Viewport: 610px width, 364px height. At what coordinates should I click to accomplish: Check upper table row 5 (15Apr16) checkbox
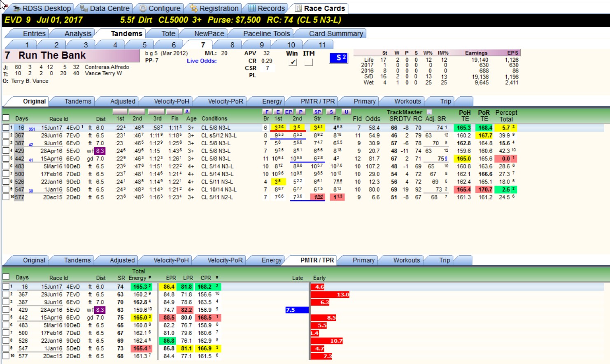coord(6,158)
